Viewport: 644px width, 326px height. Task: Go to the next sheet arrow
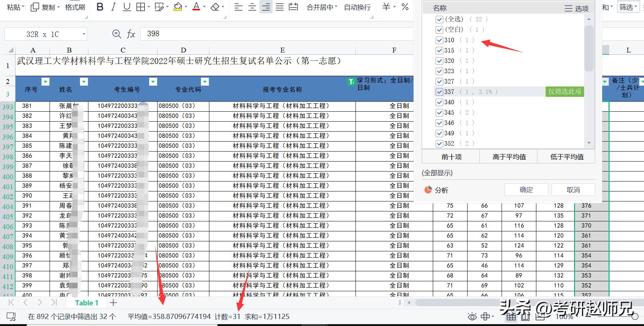[40, 303]
